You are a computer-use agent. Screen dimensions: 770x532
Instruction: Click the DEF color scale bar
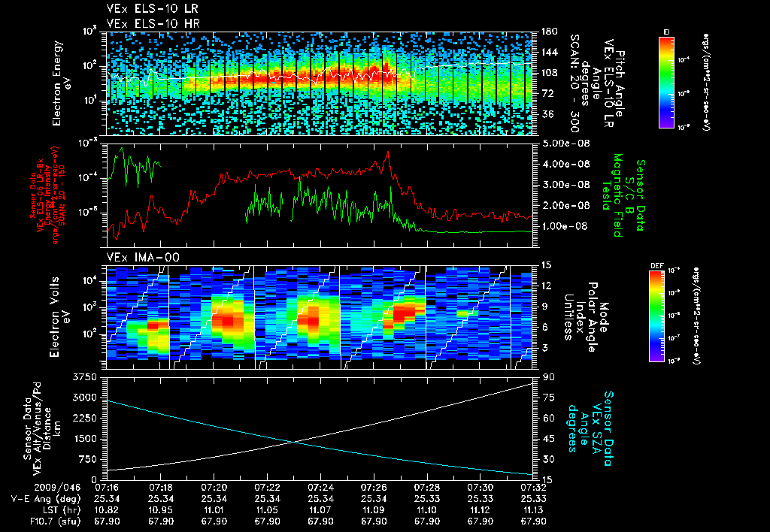tap(657, 316)
